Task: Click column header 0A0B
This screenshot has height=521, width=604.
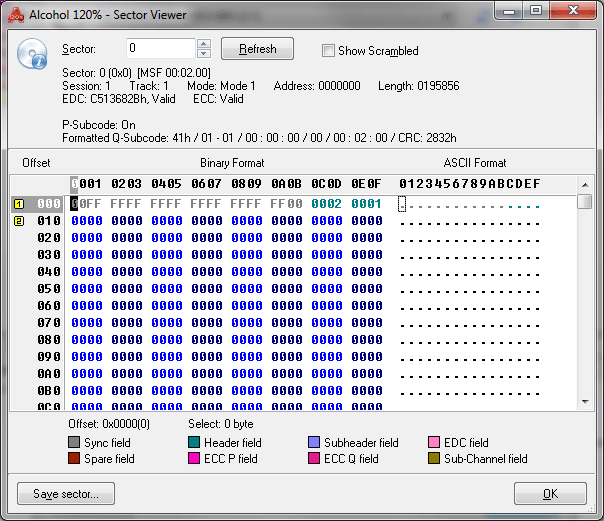Action: point(286,184)
